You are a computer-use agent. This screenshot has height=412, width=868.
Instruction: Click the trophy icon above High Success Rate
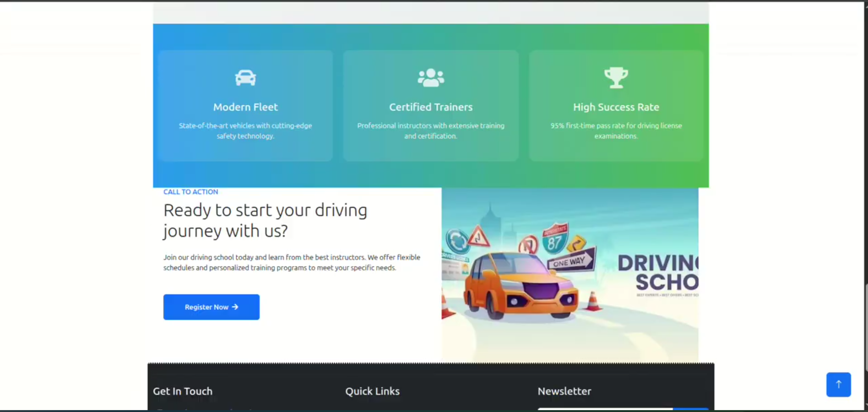616,78
